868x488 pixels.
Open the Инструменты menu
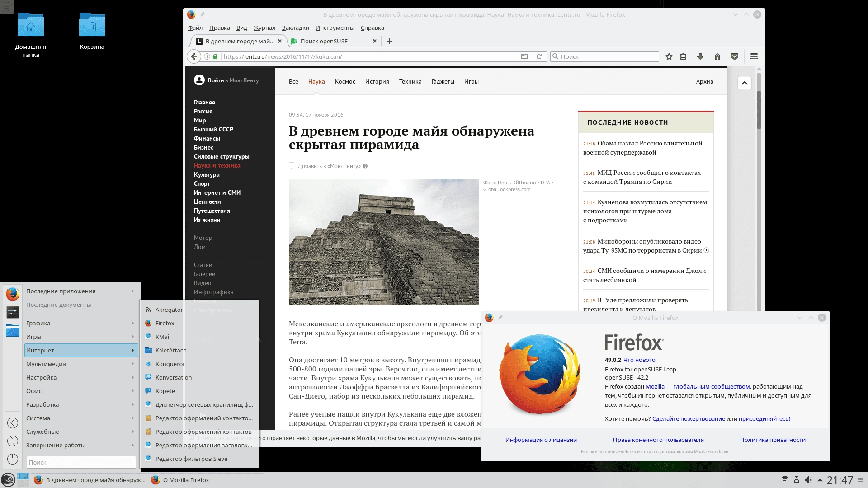coord(335,28)
